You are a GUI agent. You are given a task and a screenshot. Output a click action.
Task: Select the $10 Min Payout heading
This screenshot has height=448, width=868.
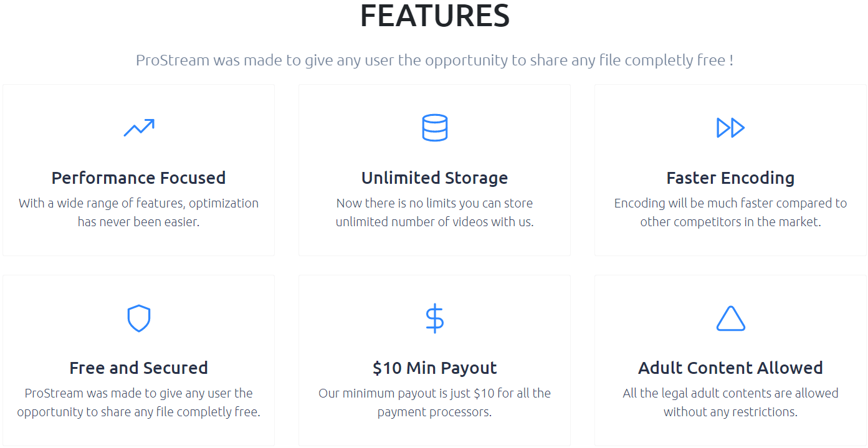434,368
